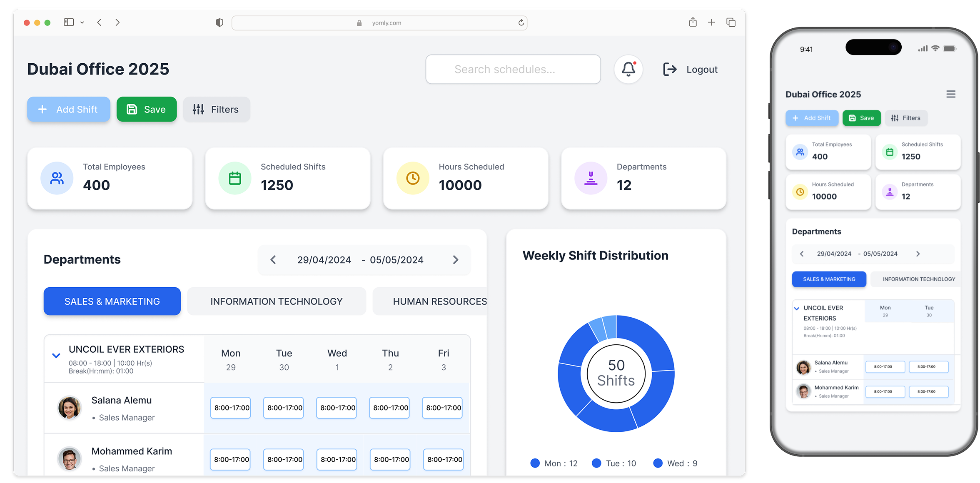Click the Departments purple icon on desktop card
The width and height of the screenshot is (980, 483).
point(591,178)
